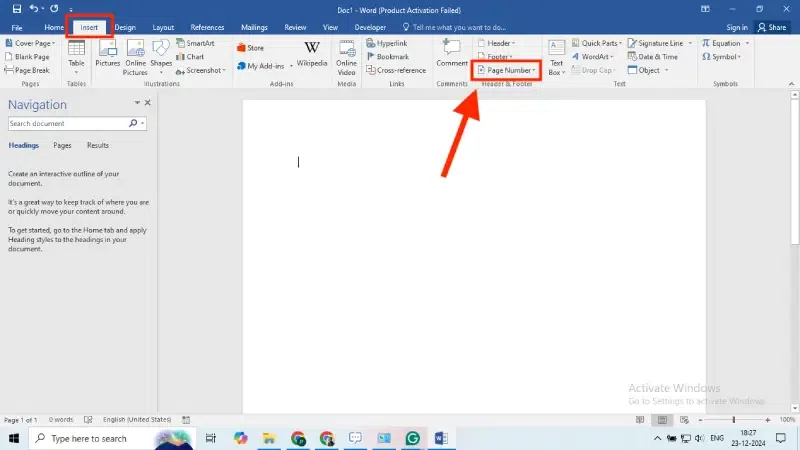Insert a Blank Page
800x450 pixels.
pyautogui.click(x=28, y=57)
